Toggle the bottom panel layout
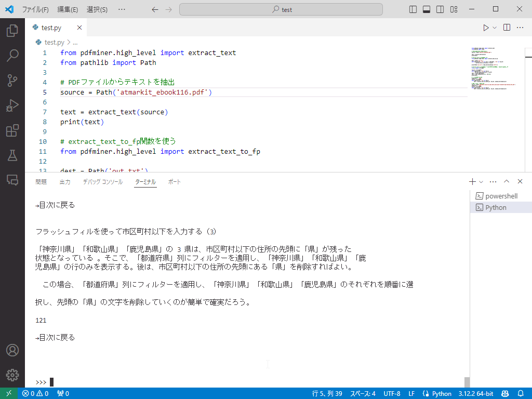532x399 pixels. point(427,9)
